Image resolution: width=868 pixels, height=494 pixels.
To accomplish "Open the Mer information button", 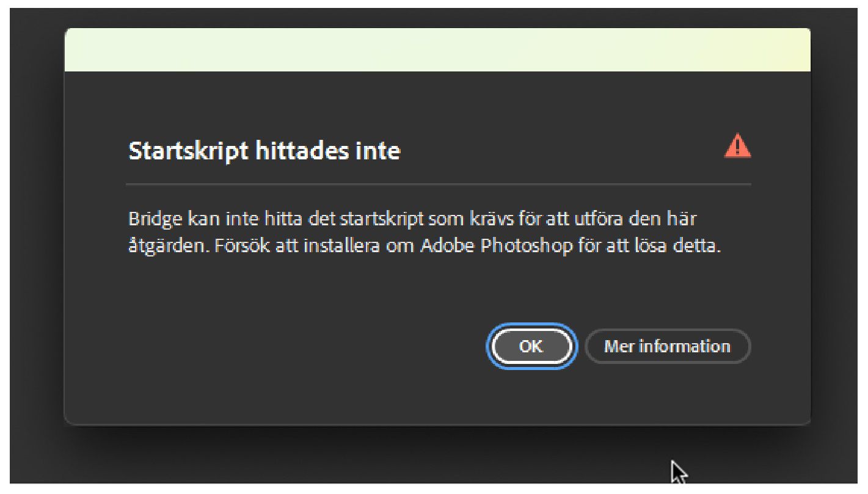I will [x=667, y=346].
